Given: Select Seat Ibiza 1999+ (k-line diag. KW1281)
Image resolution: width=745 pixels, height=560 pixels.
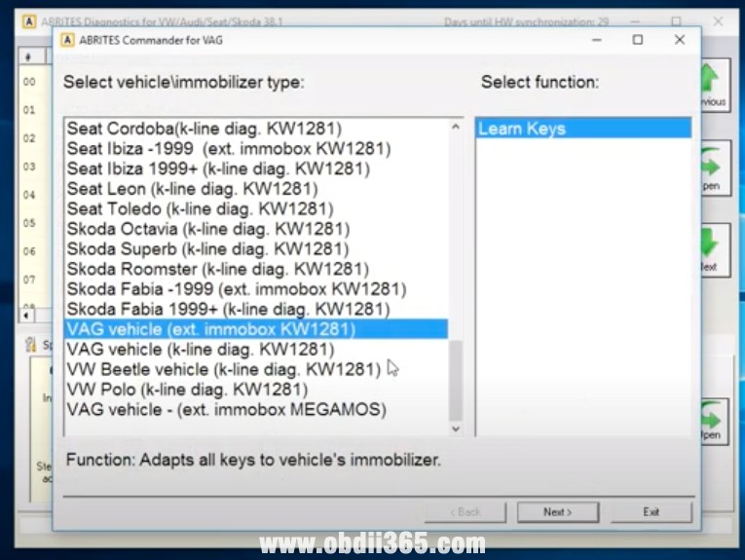Looking at the screenshot, I should tap(256, 168).
